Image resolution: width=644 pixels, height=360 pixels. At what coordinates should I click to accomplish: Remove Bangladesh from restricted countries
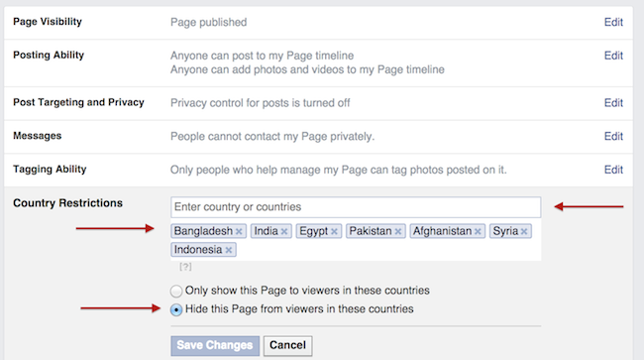click(239, 232)
